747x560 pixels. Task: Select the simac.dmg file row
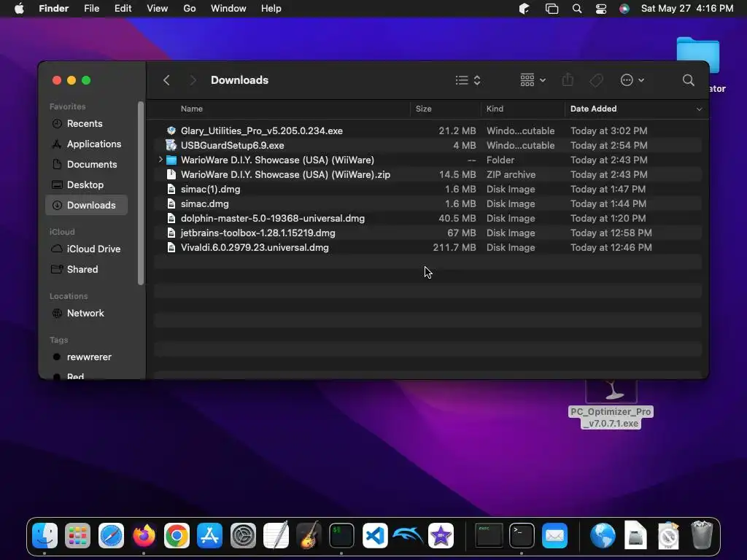pyautogui.click(x=427, y=204)
